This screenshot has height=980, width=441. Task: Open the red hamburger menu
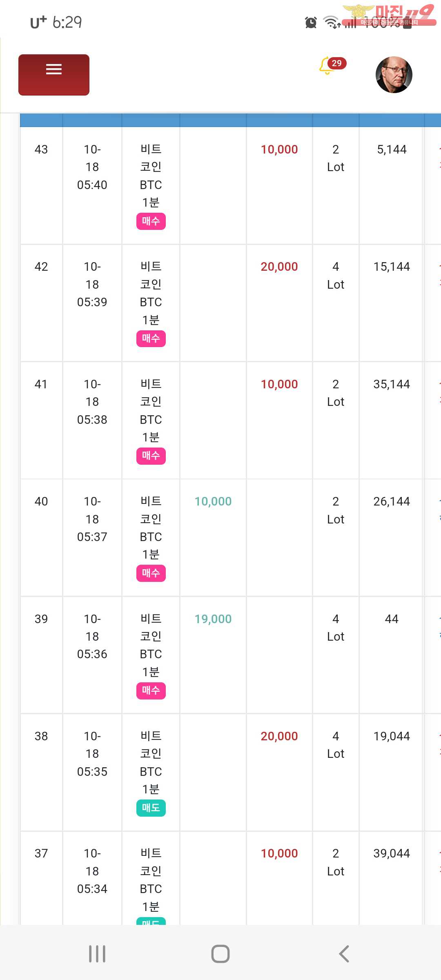tap(54, 75)
